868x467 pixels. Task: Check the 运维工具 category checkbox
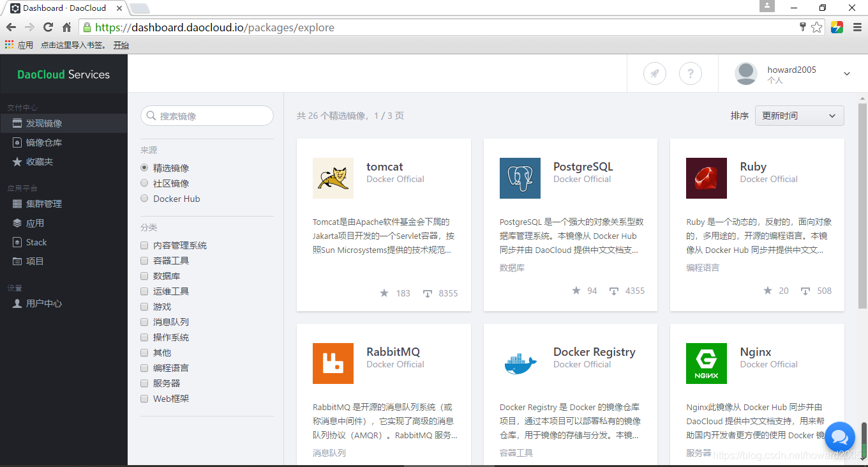pyautogui.click(x=144, y=291)
